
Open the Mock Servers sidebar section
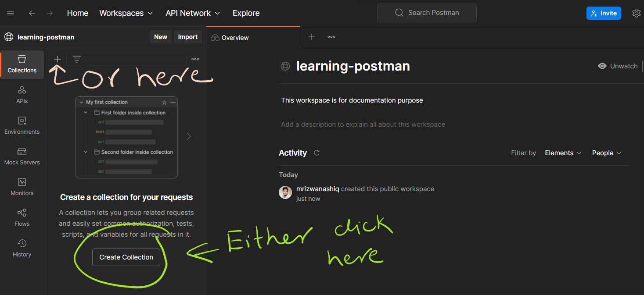tap(22, 156)
